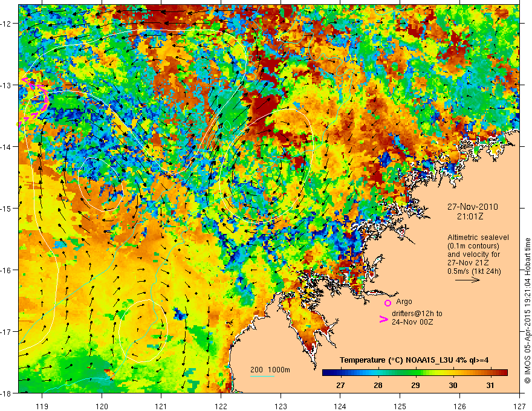Click the temperature colorbar's dark red end
Viewport: 532px width, 411px height.
pyautogui.click(x=502, y=373)
